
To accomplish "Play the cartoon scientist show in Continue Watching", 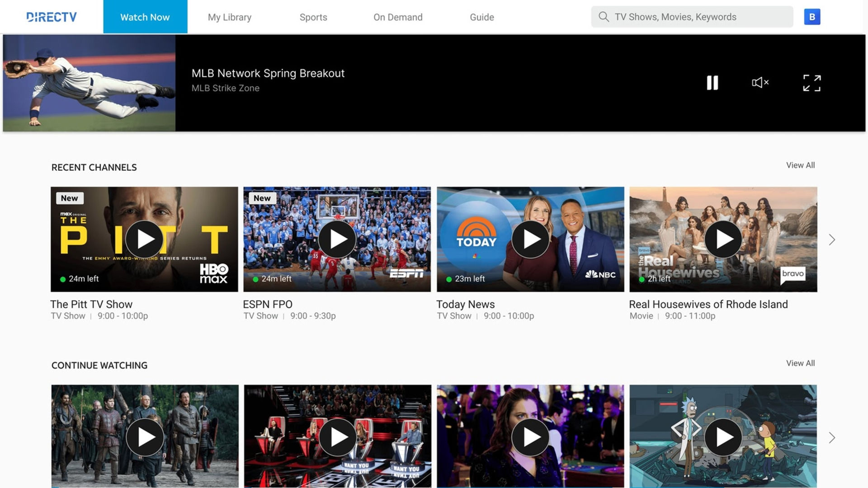I will pyautogui.click(x=723, y=437).
